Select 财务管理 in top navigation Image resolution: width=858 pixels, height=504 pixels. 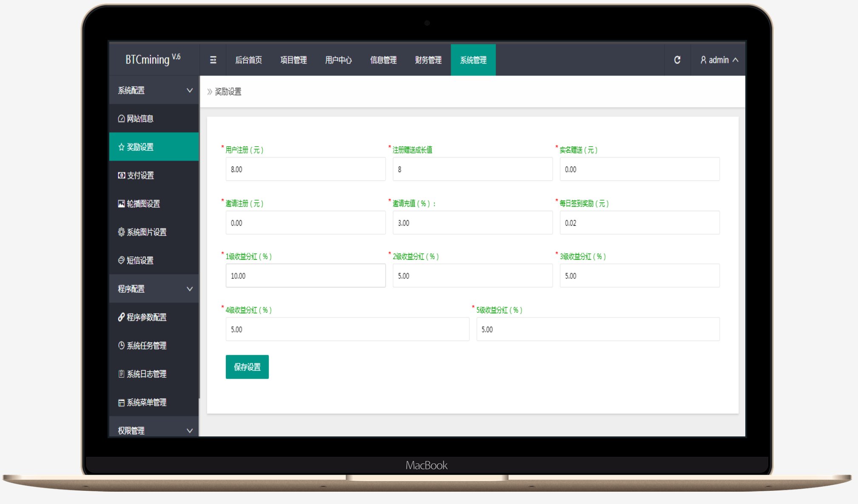click(428, 60)
